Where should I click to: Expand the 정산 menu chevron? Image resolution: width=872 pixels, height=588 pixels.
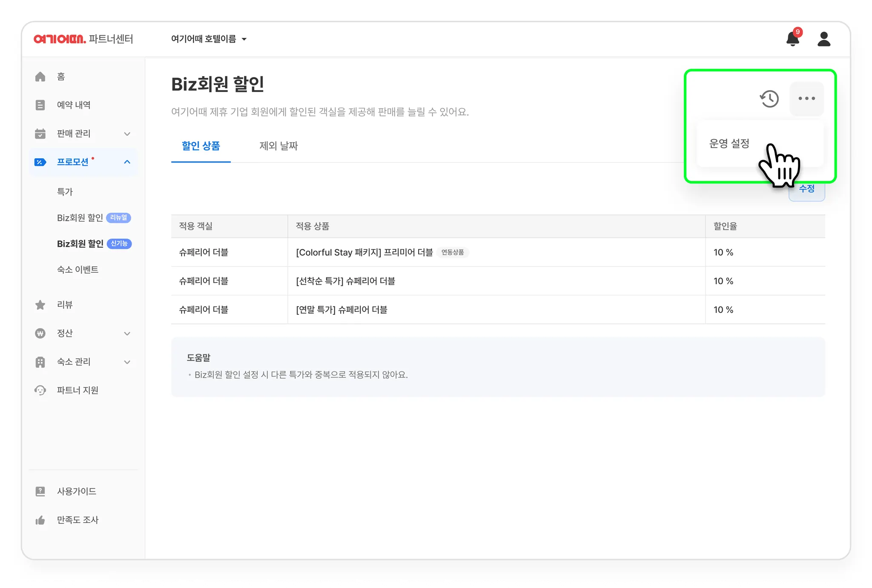click(x=127, y=333)
